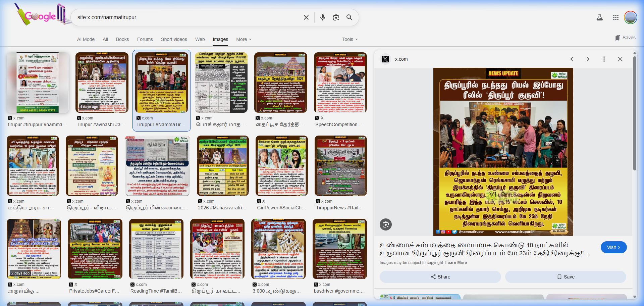Switch to the Short videos tab
This screenshot has width=644, height=306.
point(174,39)
